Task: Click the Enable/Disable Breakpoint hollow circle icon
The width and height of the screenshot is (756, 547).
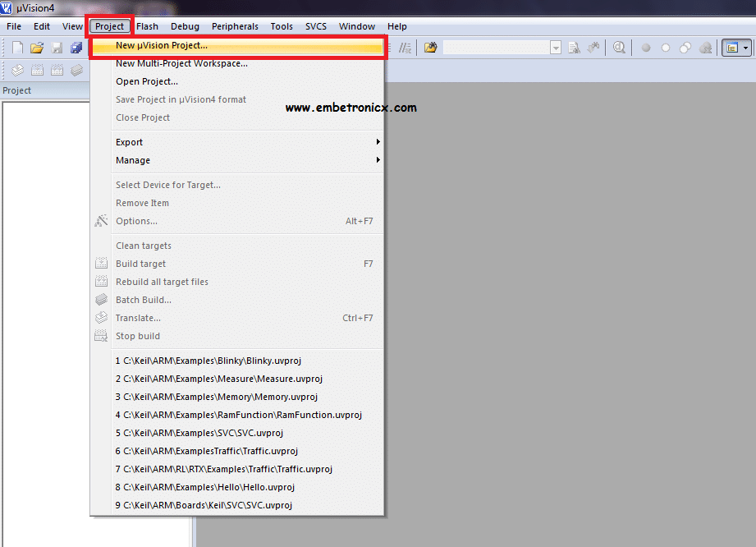Action: (666, 48)
